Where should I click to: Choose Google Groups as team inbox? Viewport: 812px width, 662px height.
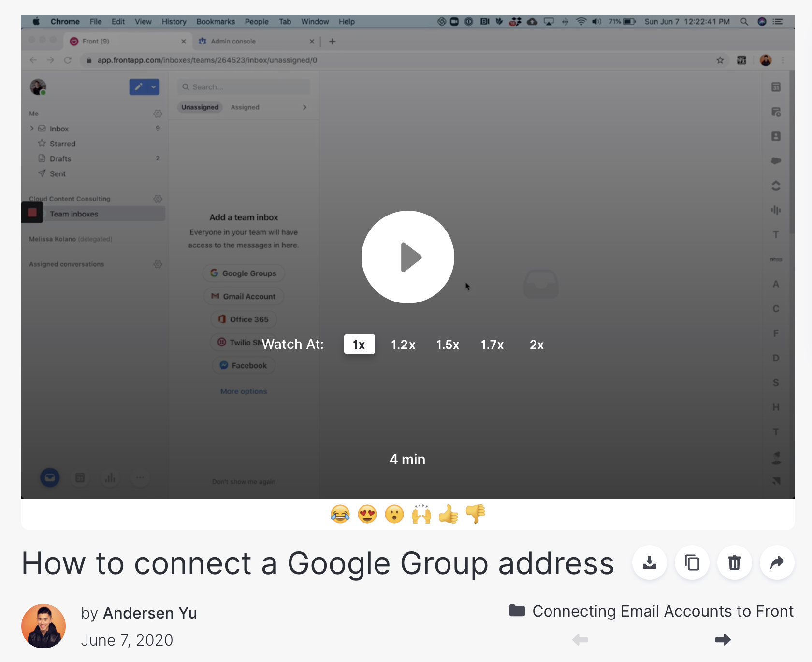pyautogui.click(x=244, y=273)
